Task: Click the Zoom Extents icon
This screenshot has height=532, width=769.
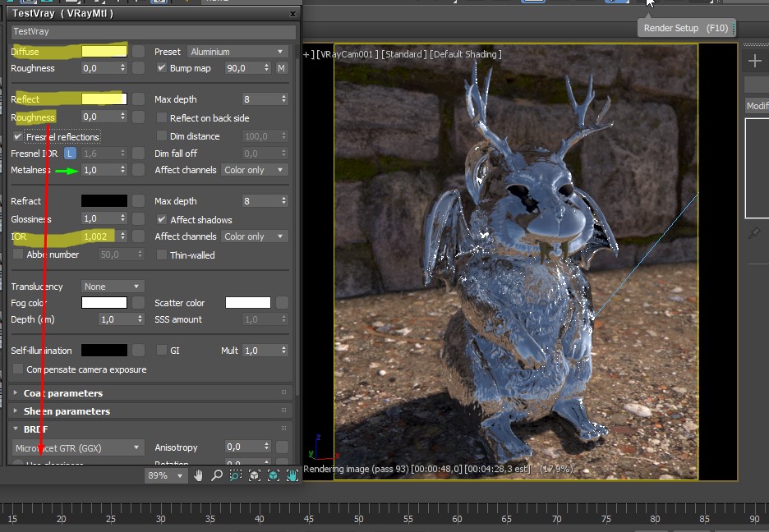Action: (x=255, y=475)
